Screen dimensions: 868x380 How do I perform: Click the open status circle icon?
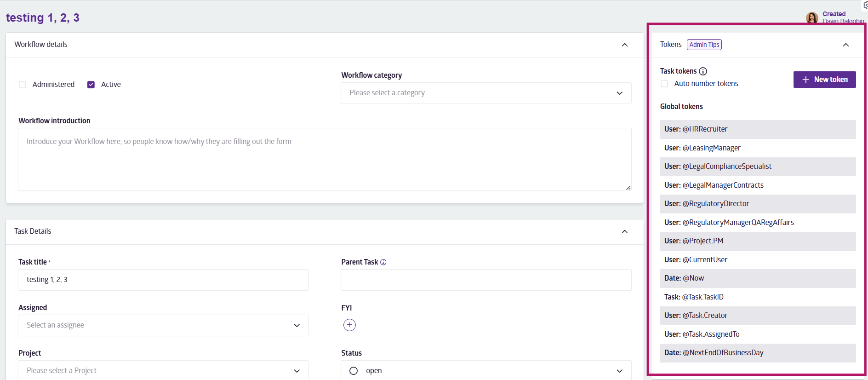[x=354, y=371]
